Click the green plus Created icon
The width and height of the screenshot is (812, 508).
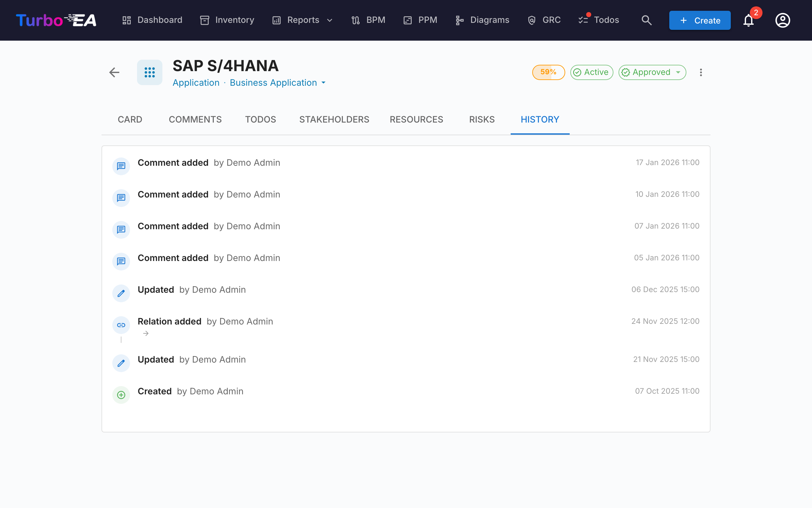pyautogui.click(x=121, y=395)
